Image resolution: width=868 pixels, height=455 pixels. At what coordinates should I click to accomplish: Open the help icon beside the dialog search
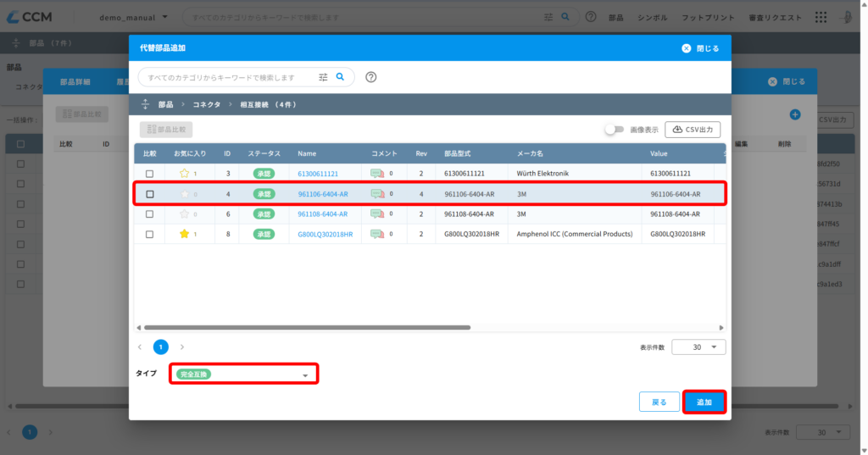coord(371,77)
